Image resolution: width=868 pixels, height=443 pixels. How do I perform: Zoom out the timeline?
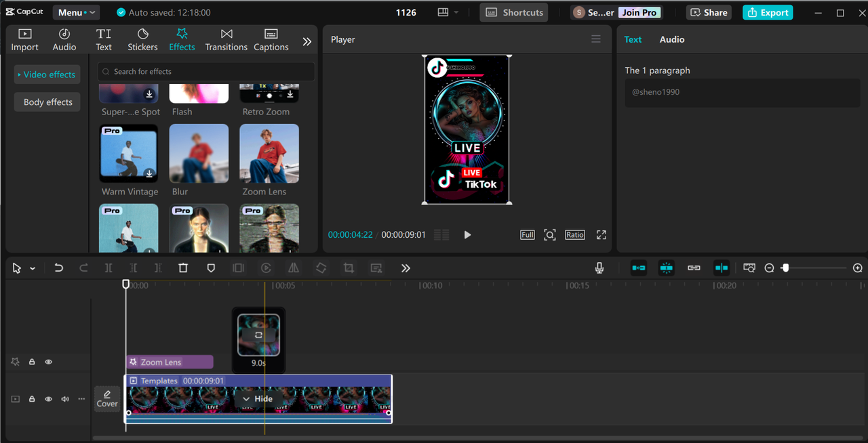[x=769, y=268]
